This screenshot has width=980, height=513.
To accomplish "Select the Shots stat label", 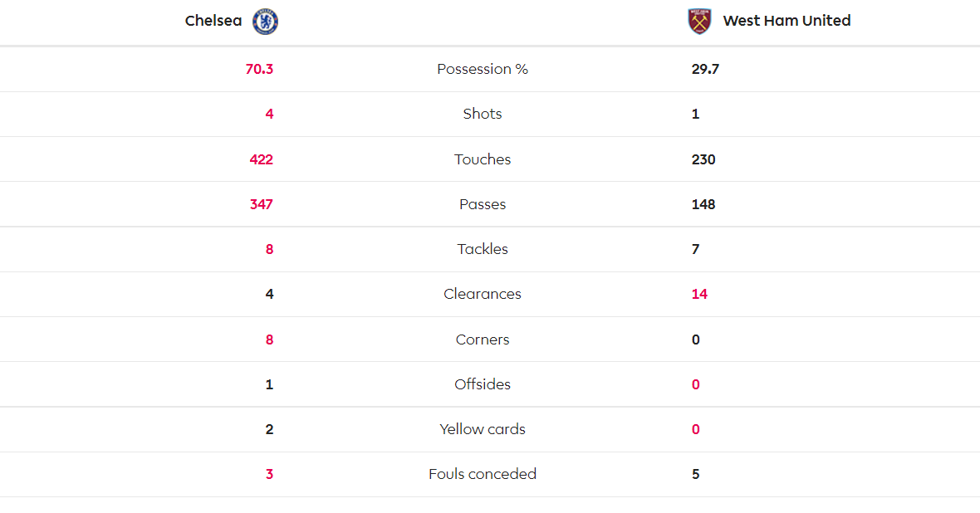I will click(483, 114).
